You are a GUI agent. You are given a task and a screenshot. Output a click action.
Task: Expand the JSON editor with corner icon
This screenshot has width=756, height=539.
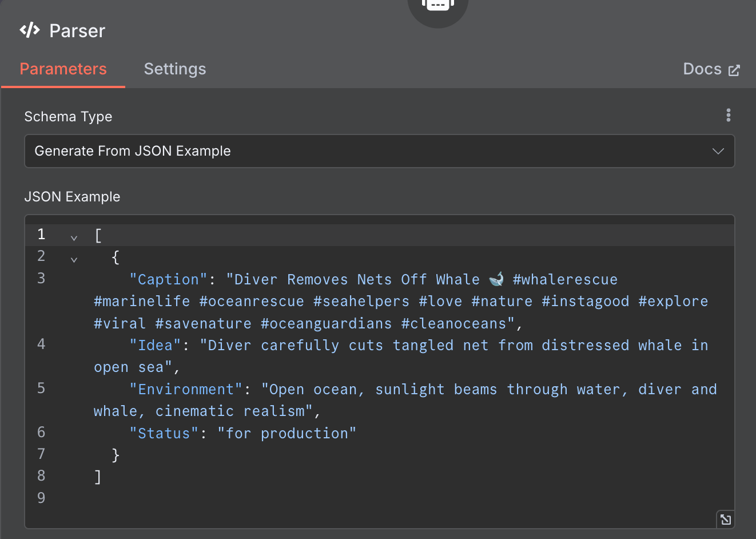tap(725, 519)
